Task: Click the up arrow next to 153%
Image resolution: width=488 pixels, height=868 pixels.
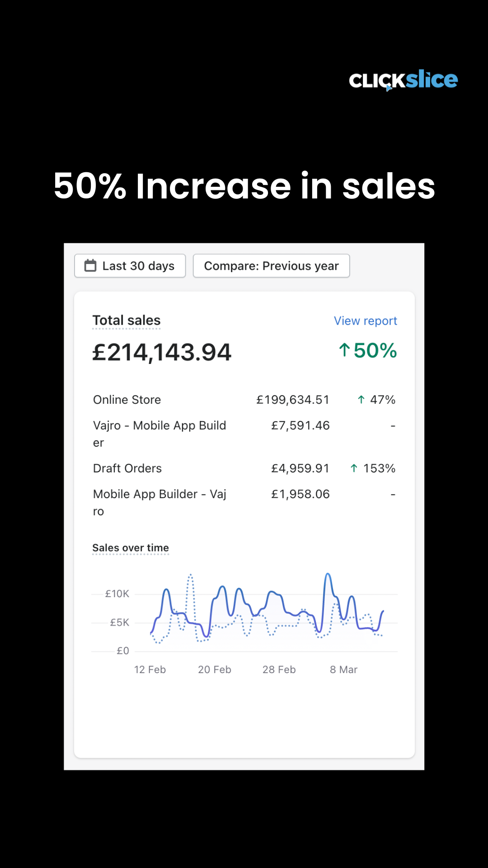Action: [x=354, y=468]
